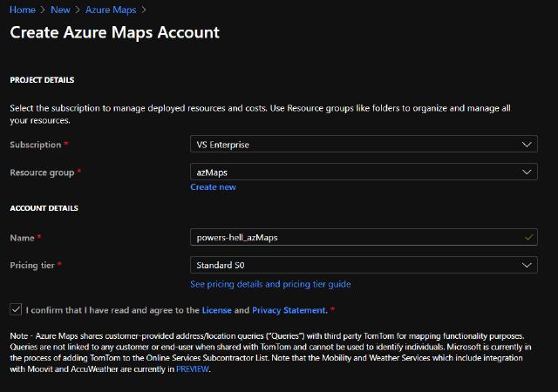Image resolution: width=558 pixels, height=392 pixels.
Task: Go to Home breadcrumb
Action: (22, 10)
